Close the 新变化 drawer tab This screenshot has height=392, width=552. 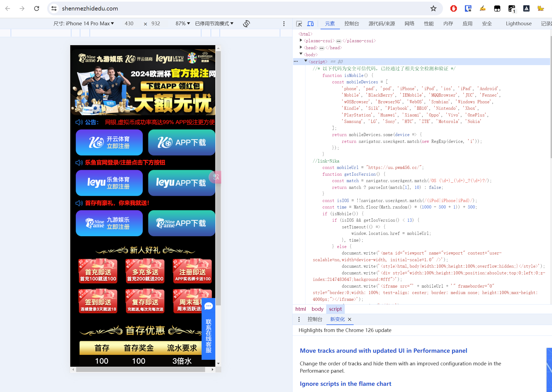pos(350,319)
